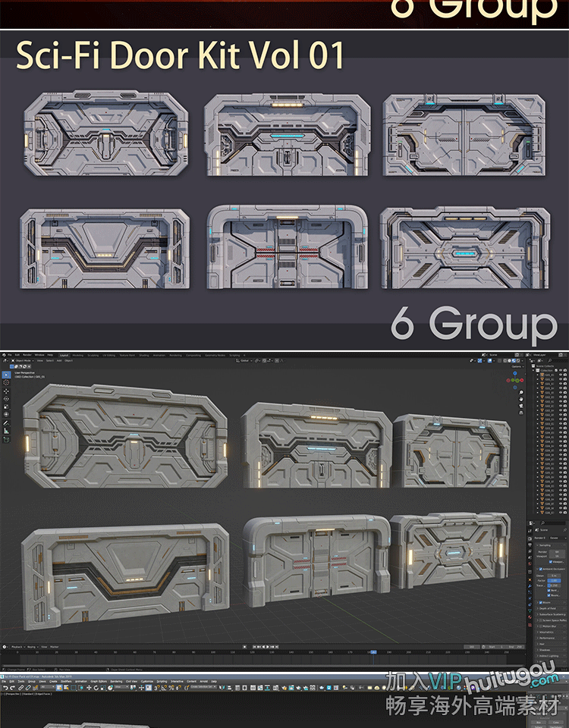Select the Annotate tool in Blender
Screen dimensions: 569x728
tap(7, 423)
